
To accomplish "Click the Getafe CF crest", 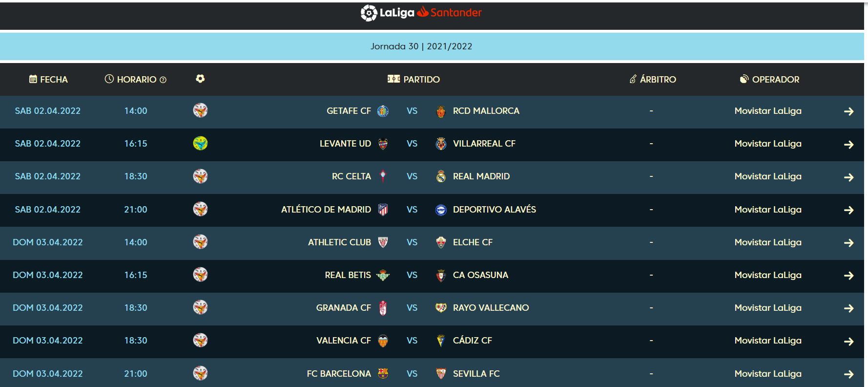I will click(x=383, y=111).
